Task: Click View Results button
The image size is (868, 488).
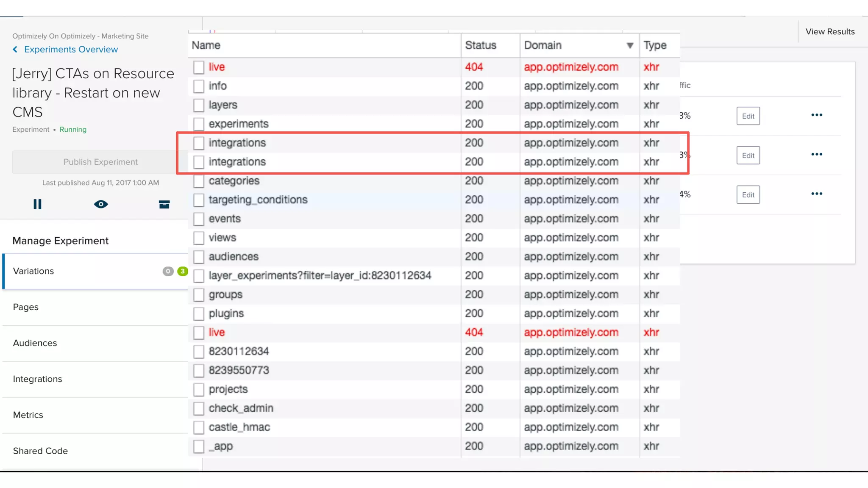Action: pyautogui.click(x=830, y=32)
